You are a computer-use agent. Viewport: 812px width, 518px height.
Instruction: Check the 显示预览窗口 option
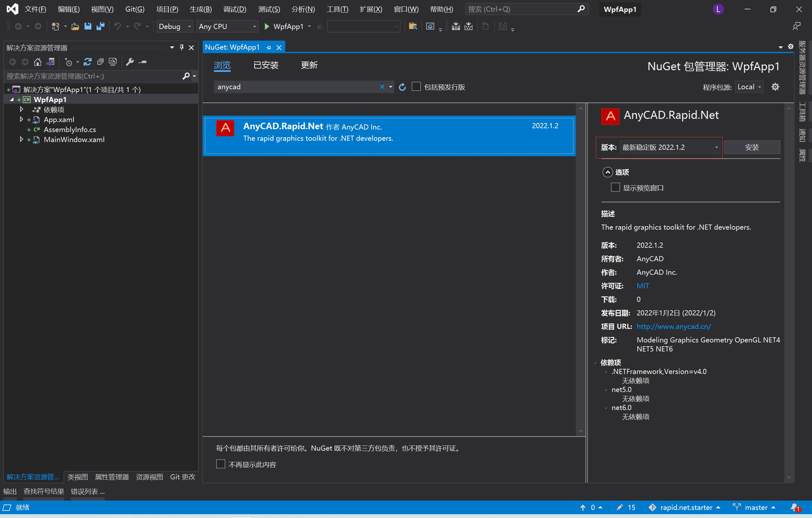click(x=615, y=187)
